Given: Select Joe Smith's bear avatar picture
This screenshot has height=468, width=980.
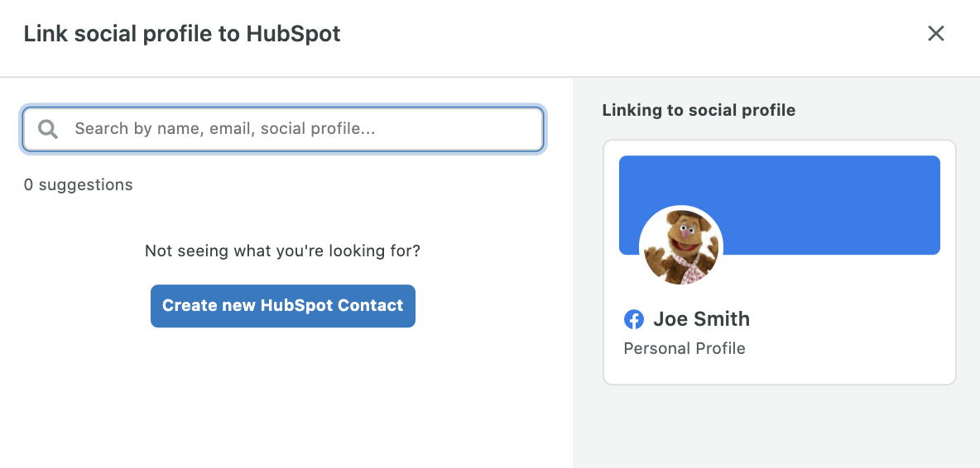Looking at the screenshot, I should click(x=681, y=247).
